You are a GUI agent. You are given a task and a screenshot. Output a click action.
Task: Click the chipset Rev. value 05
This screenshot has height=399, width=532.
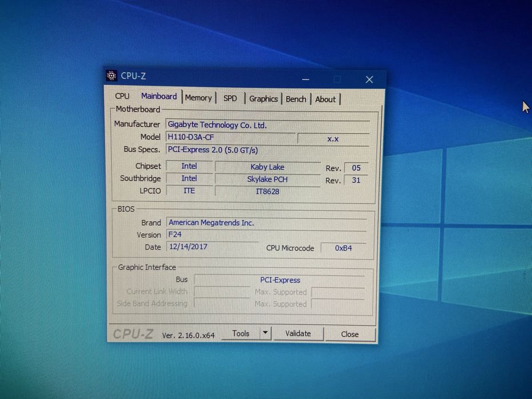pos(356,168)
